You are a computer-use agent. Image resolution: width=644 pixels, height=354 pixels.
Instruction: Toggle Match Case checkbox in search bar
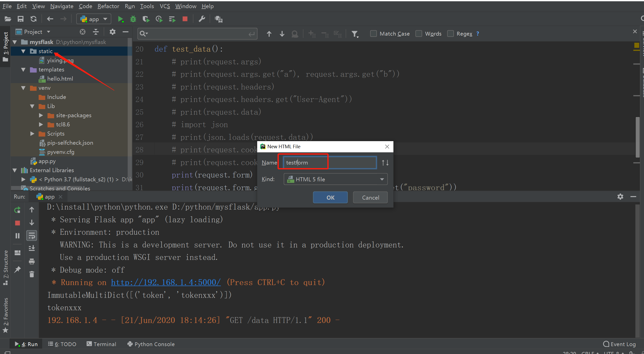pyautogui.click(x=373, y=34)
